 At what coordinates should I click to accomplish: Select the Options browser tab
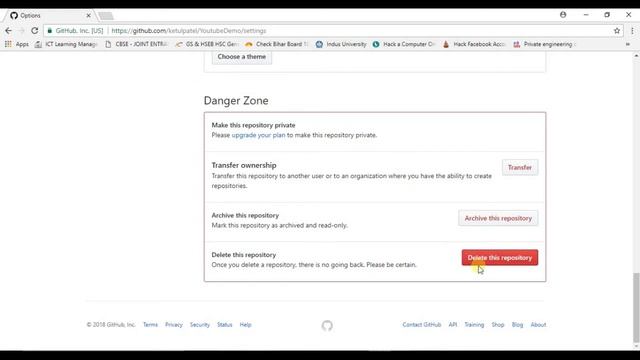click(x=49, y=16)
